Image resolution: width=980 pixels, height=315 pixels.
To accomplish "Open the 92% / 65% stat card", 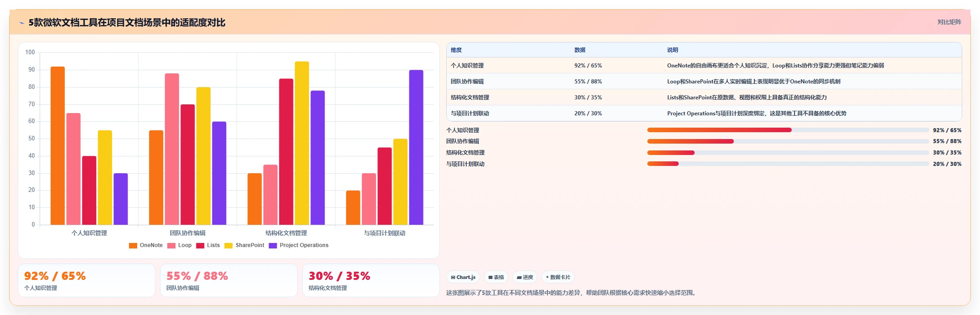I will pyautogui.click(x=87, y=280).
